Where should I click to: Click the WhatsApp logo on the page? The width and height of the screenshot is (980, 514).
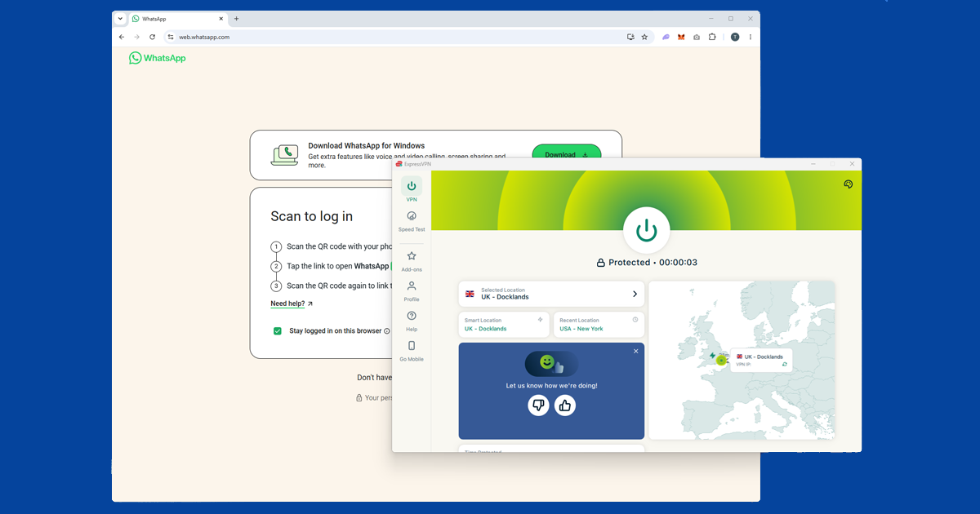point(158,58)
